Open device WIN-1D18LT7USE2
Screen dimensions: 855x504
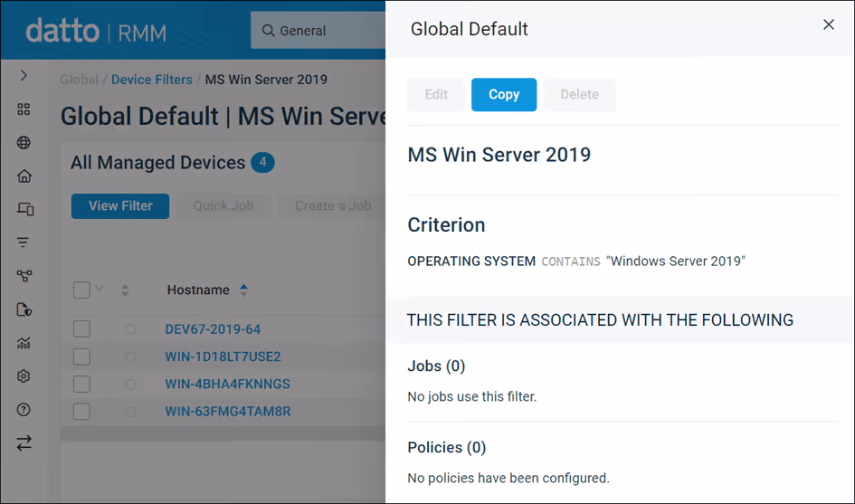(223, 357)
